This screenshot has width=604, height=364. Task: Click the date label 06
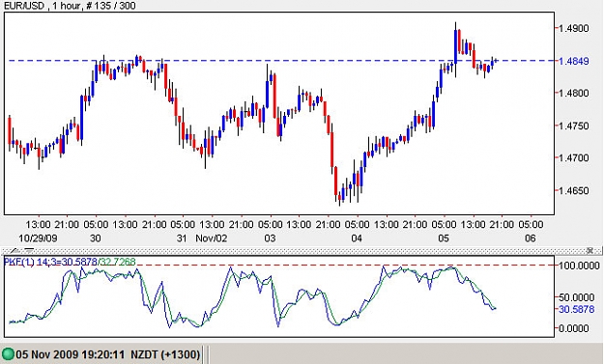coord(531,238)
